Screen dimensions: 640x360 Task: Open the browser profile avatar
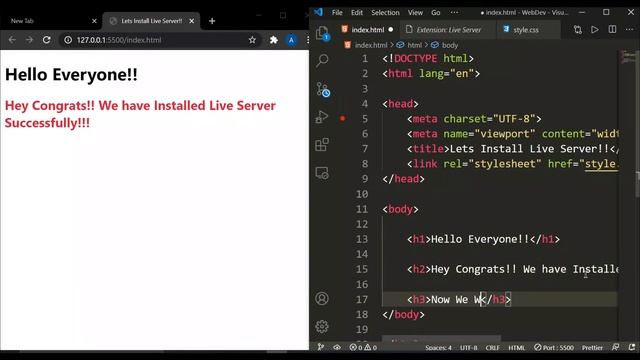click(291, 40)
